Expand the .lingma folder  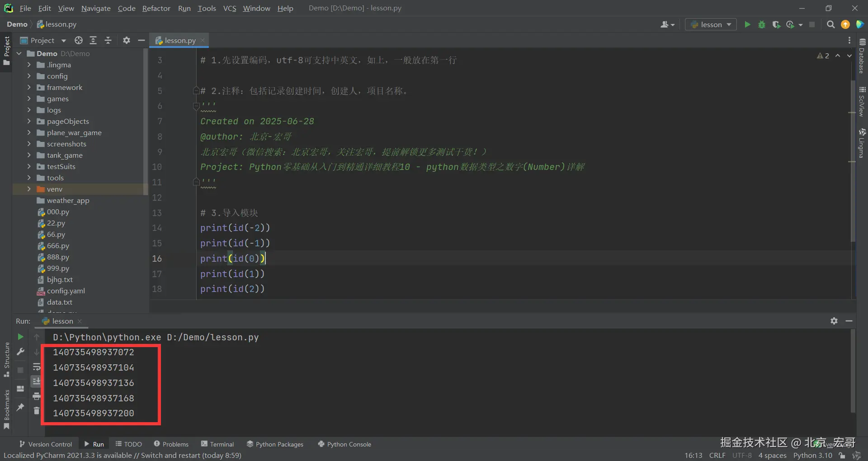click(x=29, y=65)
